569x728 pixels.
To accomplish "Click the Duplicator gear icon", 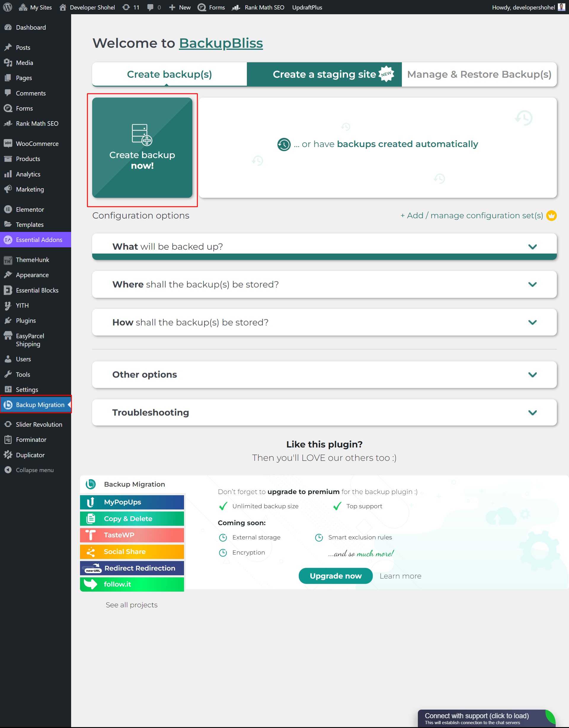I will (8, 455).
